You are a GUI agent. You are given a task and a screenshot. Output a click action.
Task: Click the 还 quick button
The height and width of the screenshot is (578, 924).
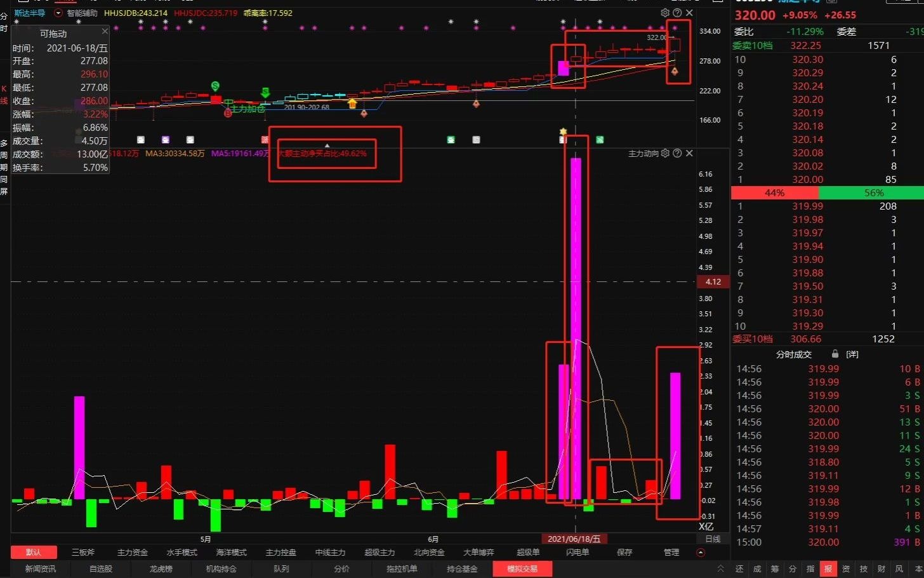[739, 568]
